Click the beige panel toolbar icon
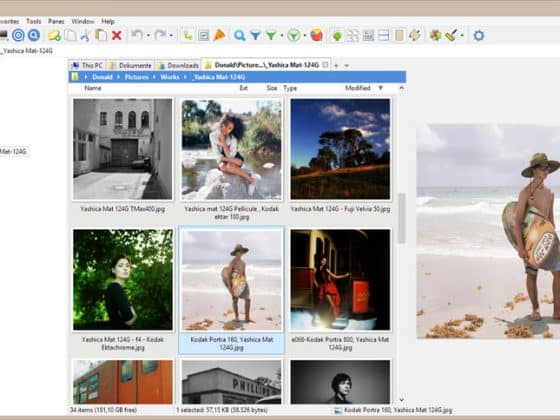560x420 pixels. point(399,35)
